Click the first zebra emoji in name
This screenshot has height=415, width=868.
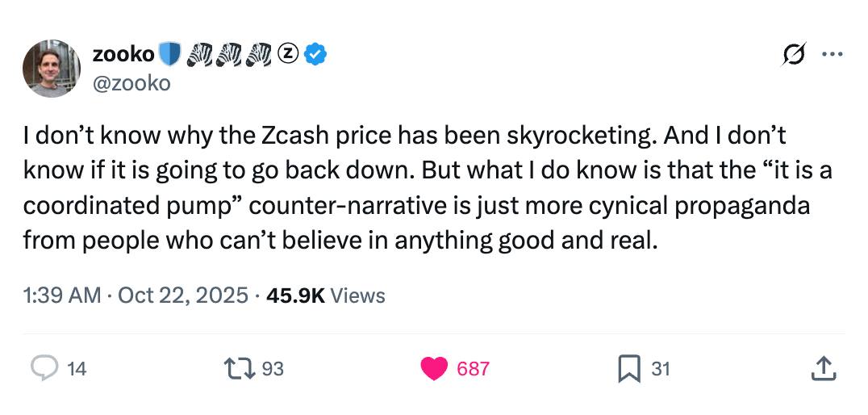[198, 54]
